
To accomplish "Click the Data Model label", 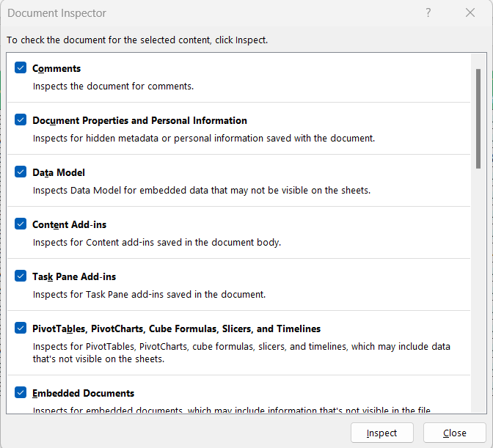I will pos(59,172).
